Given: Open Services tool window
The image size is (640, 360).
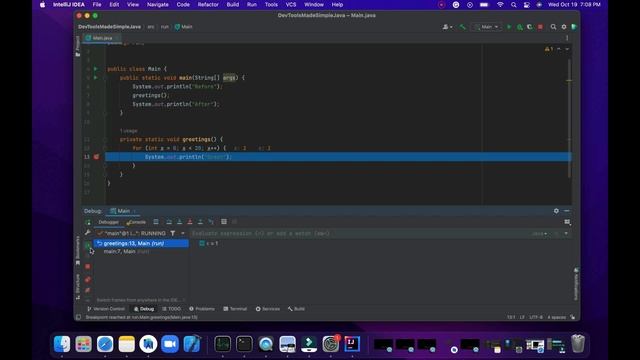Looking at the screenshot, I should pyautogui.click(x=268, y=309).
